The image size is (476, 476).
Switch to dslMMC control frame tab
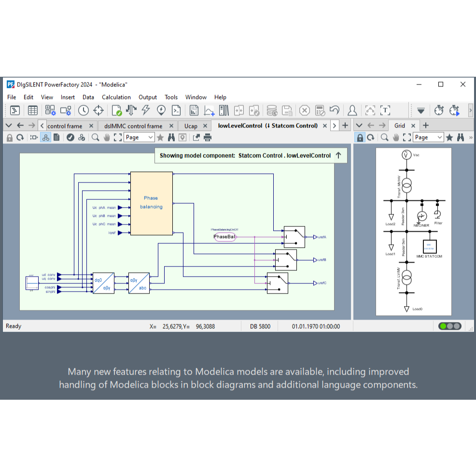(133, 126)
